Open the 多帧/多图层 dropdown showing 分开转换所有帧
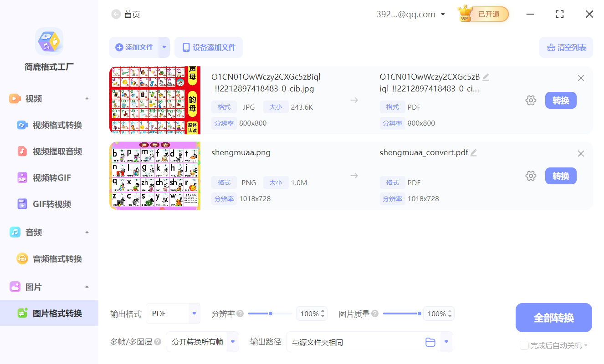The height and width of the screenshot is (364, 604). click(202, 342)
